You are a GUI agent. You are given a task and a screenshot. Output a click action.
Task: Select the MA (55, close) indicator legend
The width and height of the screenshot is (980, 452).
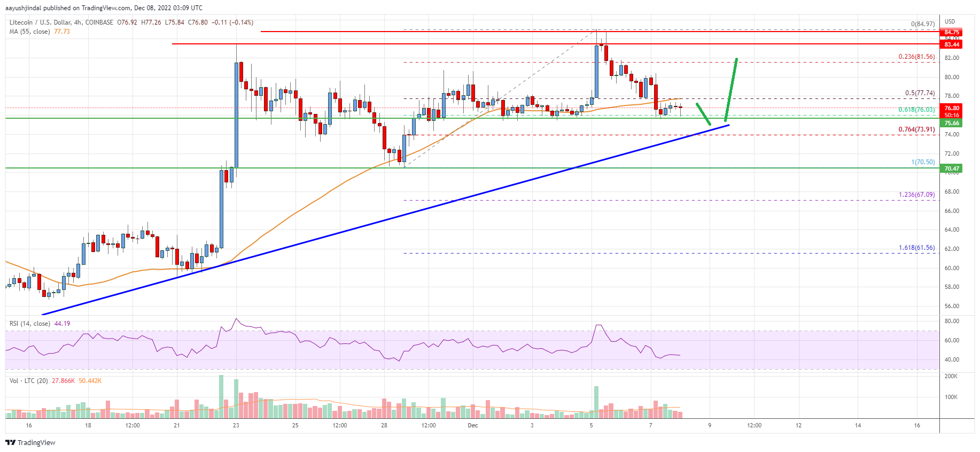[x=30, y=32]
